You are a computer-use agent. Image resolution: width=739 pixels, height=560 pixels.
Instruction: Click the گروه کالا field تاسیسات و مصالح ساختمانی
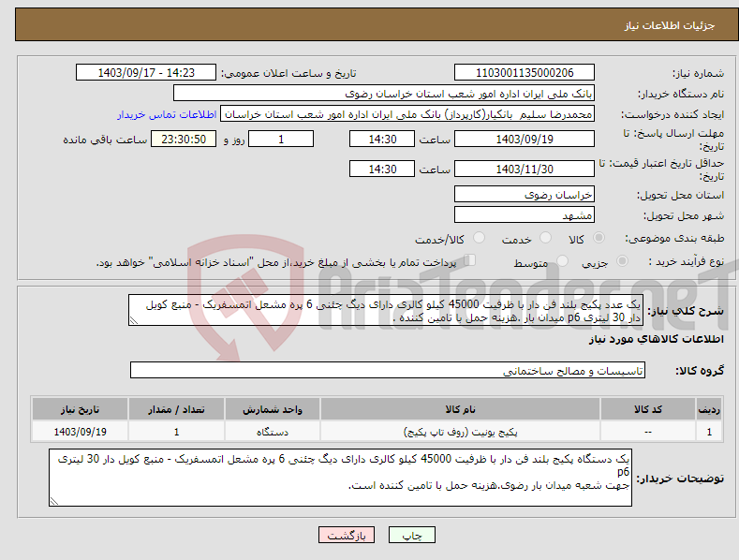point(388,371)
